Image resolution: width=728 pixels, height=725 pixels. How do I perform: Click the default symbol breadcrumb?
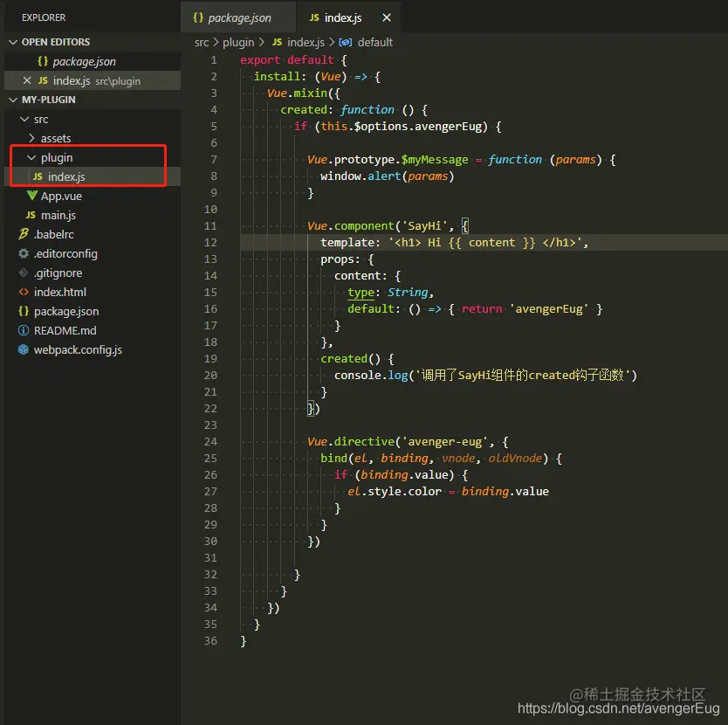pos(375,43)
